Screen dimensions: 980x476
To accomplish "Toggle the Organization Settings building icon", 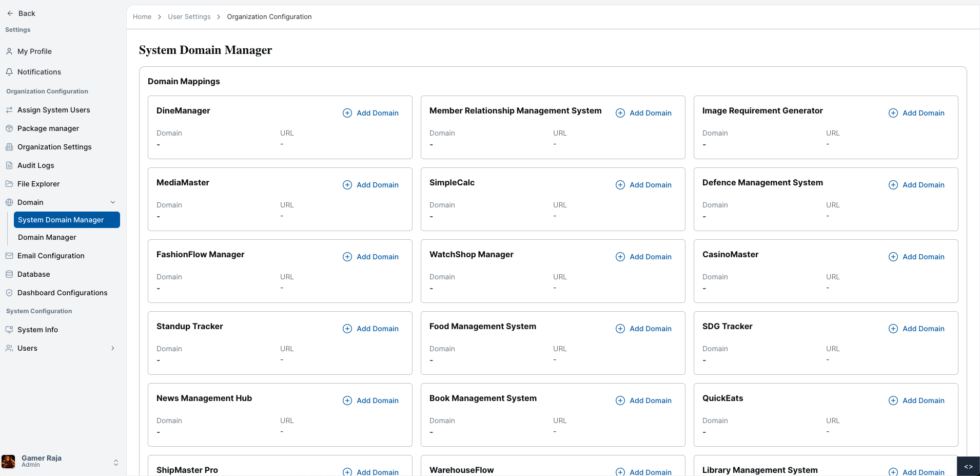I will [x=10, y=147].
